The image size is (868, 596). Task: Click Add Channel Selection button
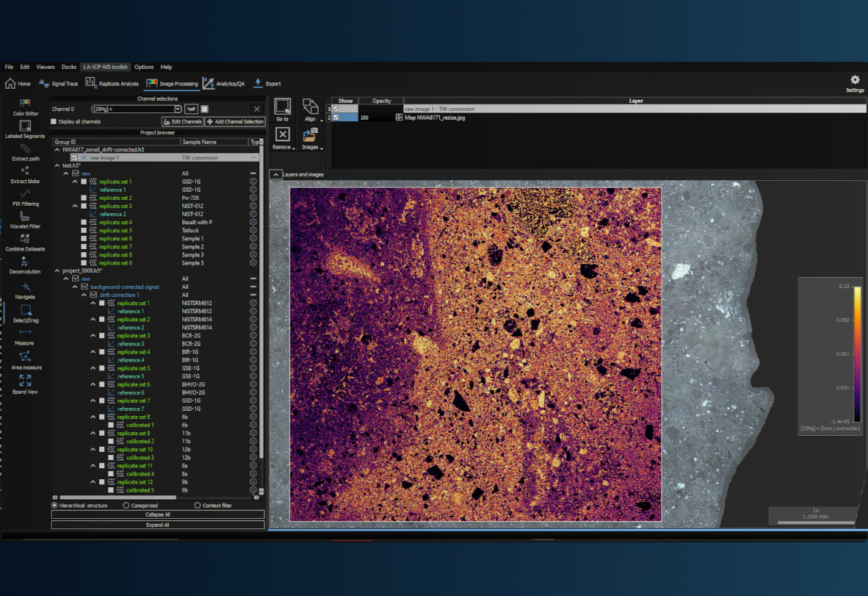point(235,121)
